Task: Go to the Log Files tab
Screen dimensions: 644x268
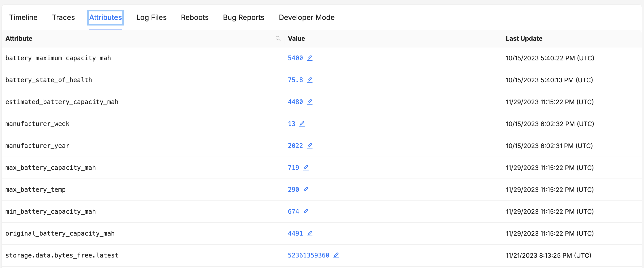Action: [151, 17]
